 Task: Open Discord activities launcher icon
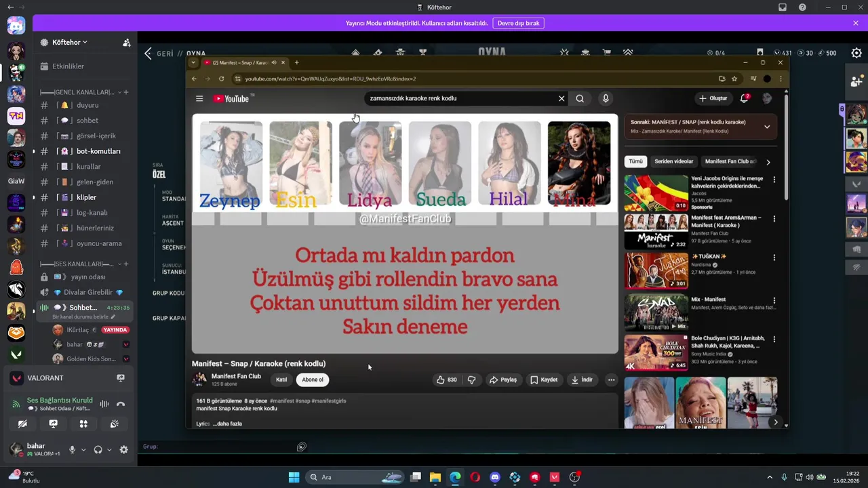tap(83, 424)
